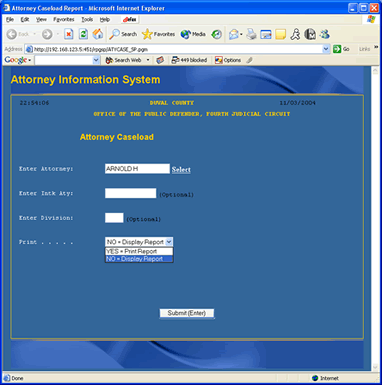Open the Edit menu
The height and width of the screenshot is (385, 382).
25,20
